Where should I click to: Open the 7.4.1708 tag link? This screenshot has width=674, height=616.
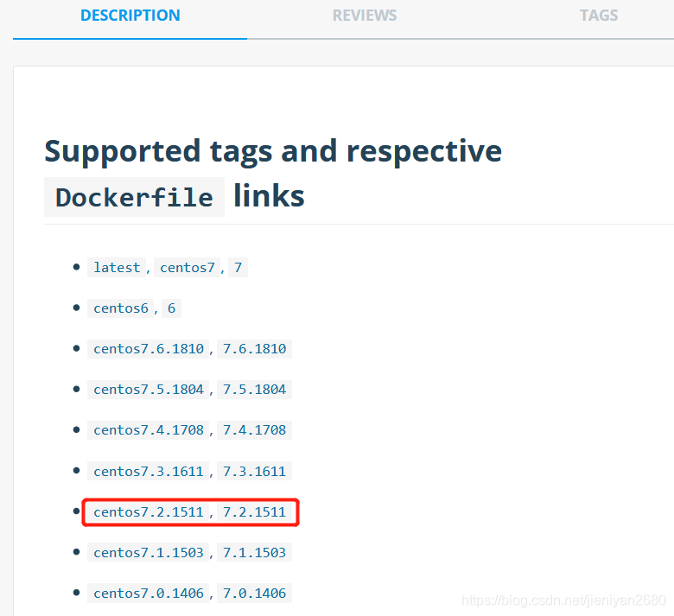click(254, 430)
